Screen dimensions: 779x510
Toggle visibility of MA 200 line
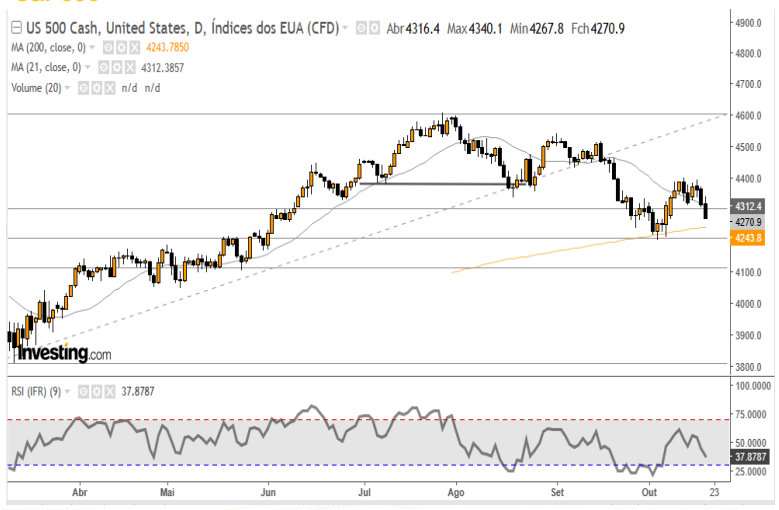(107, 47)
